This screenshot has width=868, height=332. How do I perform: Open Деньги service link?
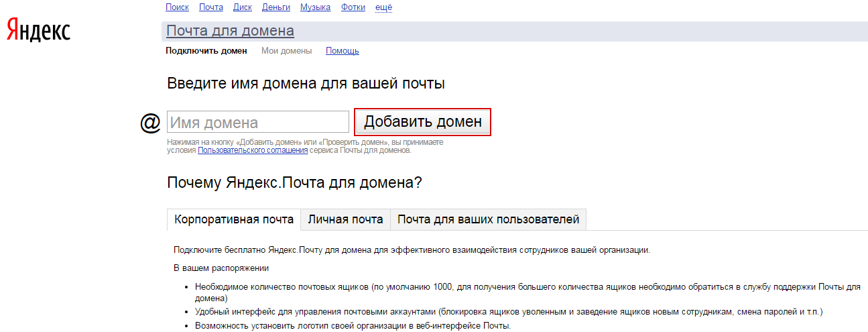tap(276, 7)
